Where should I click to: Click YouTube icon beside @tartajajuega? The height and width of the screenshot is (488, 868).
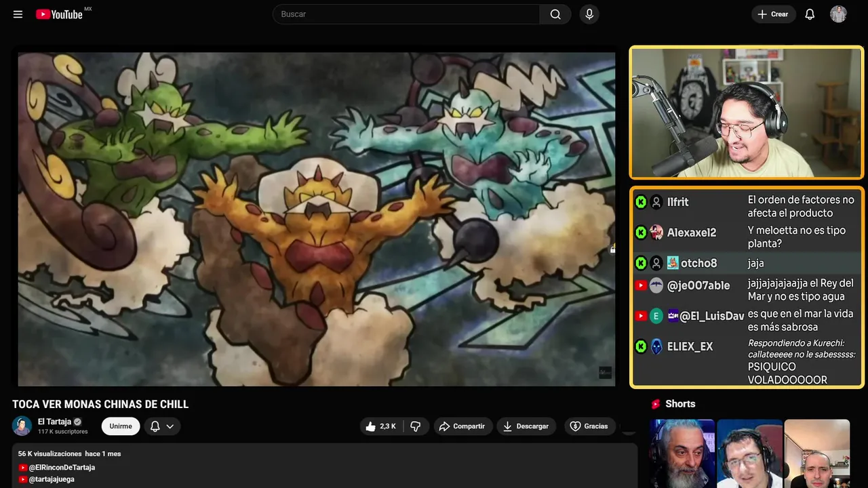coord(23,479)
